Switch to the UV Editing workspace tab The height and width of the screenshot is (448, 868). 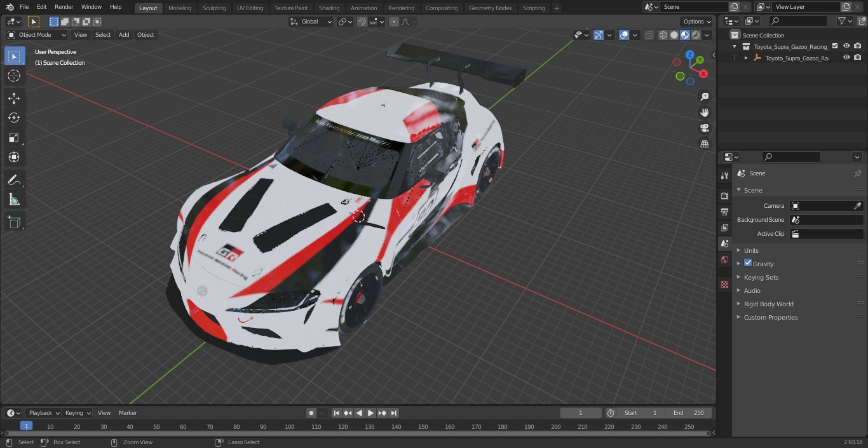coord(250,8)
